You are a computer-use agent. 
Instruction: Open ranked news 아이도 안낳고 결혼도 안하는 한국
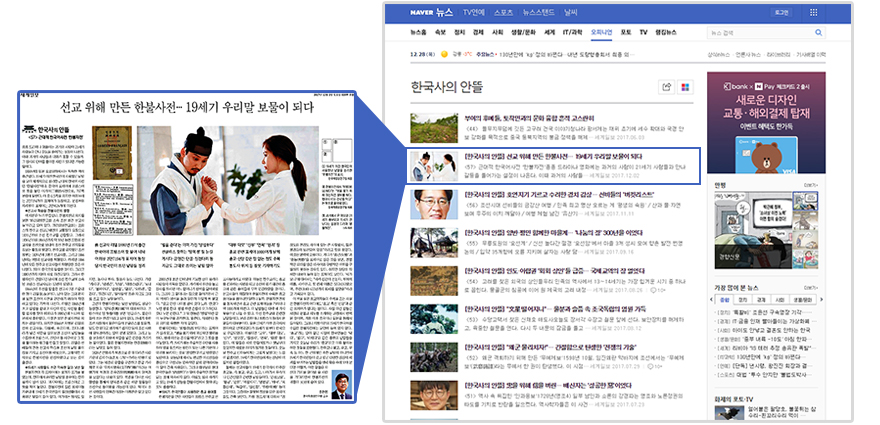771,330
